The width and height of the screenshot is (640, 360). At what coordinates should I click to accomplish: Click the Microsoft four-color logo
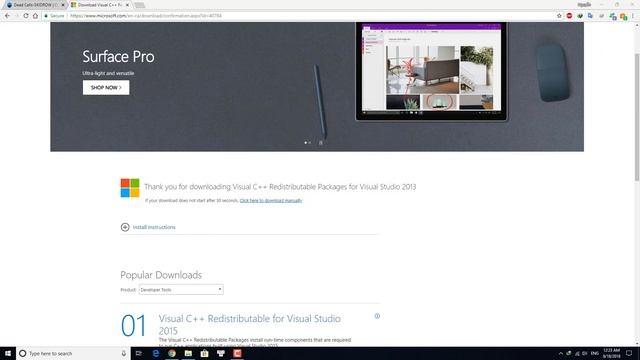pos(130,188)
